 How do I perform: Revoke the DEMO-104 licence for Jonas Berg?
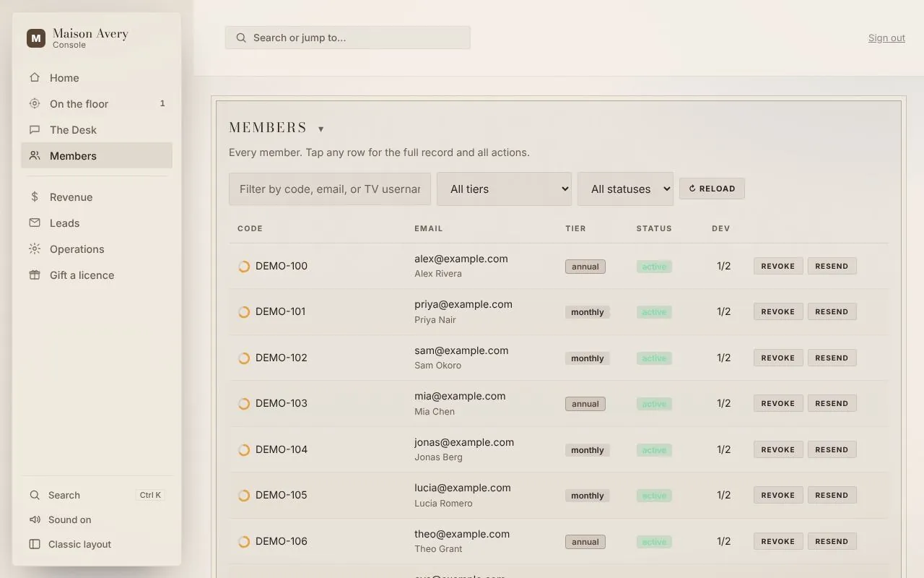coord(778,449)
